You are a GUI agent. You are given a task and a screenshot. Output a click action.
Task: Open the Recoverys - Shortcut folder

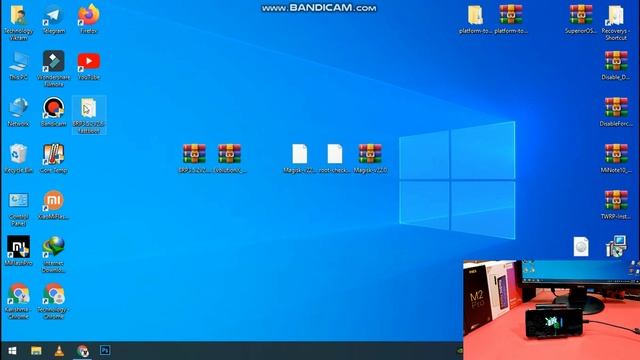[x=616, y=22]
